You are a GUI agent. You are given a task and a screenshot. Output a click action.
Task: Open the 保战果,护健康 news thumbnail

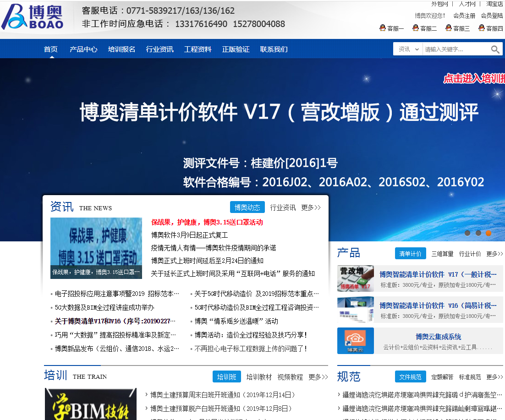(x=96, y=248)
